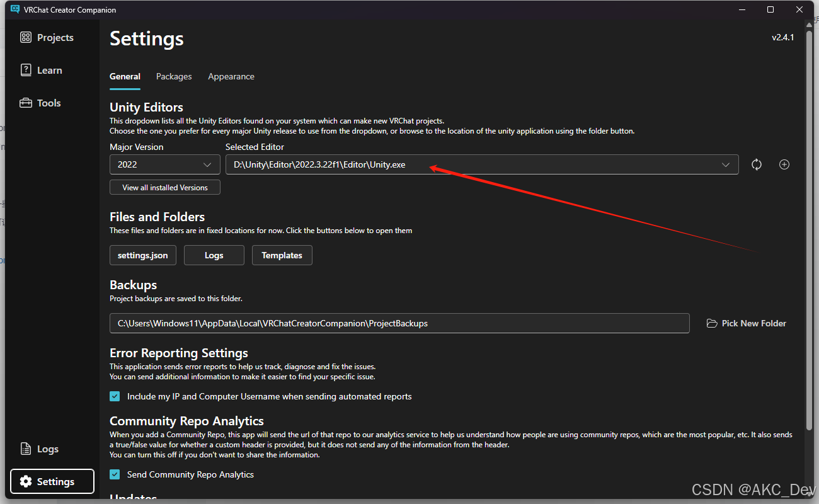This screenshot has width=819, height=504.
Task: Close the VRChat Creator Companion window
Action: [x=799, y=9]
